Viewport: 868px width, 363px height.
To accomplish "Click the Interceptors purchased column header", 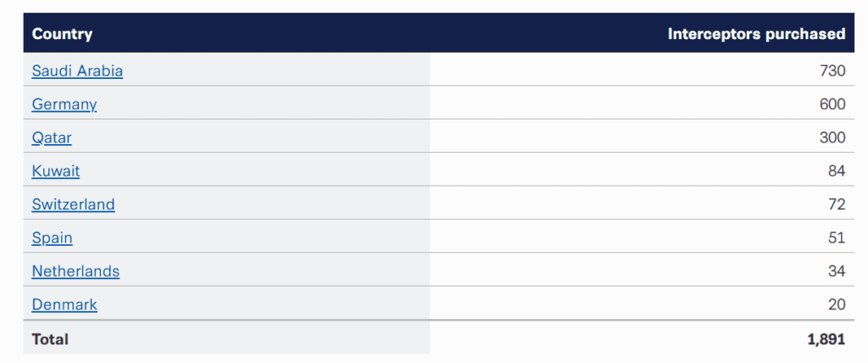I will coord(756,34).
